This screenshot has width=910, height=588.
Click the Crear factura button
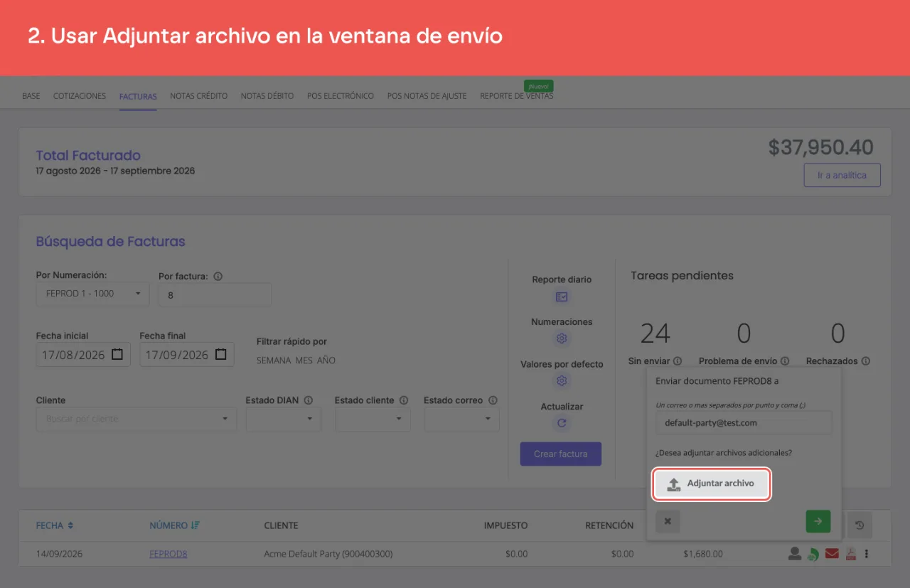(561, 454)
